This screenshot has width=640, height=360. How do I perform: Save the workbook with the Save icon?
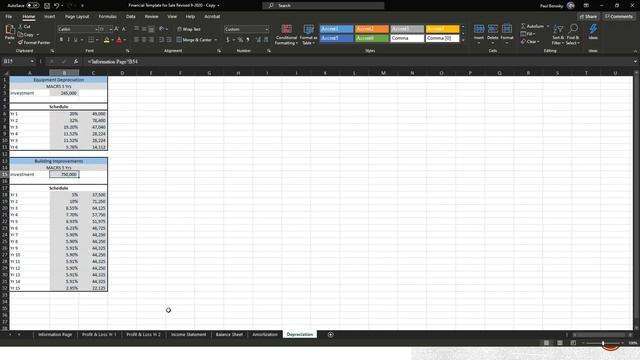click(47, 6)
